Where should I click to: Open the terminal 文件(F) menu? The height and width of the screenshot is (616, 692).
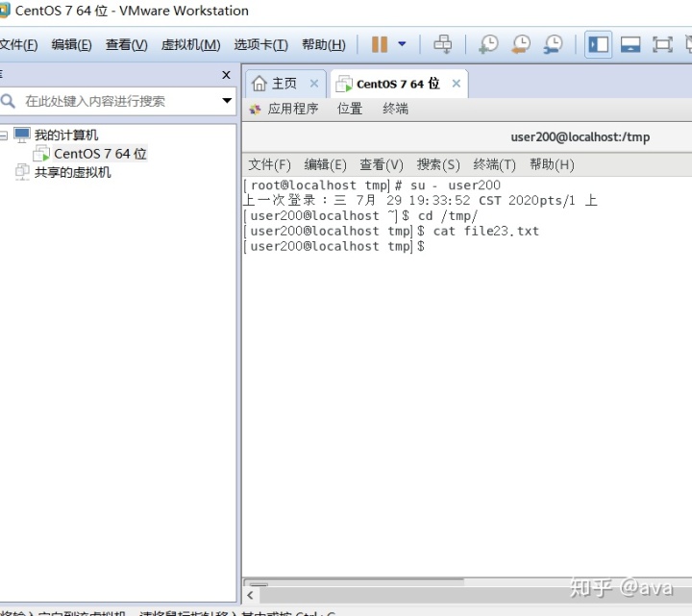point(269,165)
